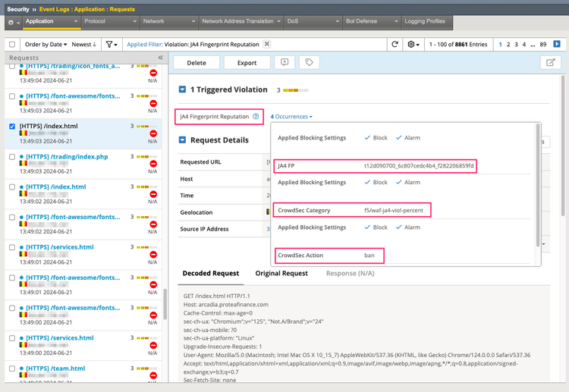
Task: Click the Export button
Action: (247, 63)
